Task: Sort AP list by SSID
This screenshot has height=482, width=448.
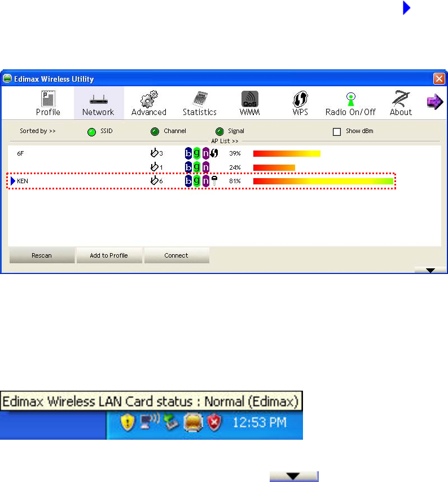Action: 92,132
